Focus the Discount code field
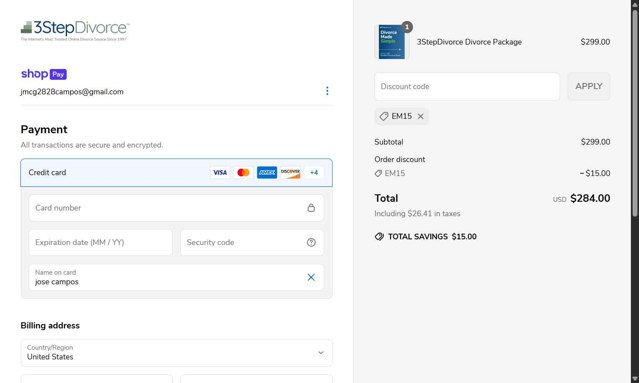 click(467, 86)
